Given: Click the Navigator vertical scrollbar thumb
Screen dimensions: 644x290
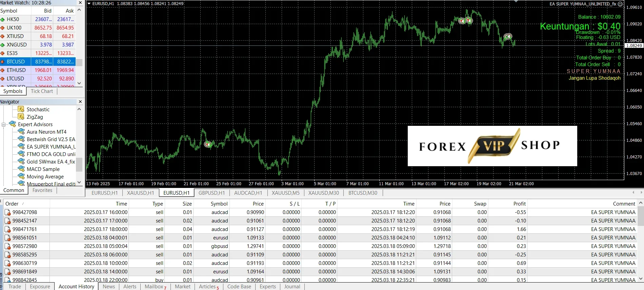Looking at the screenshot, I should (79, 165).
